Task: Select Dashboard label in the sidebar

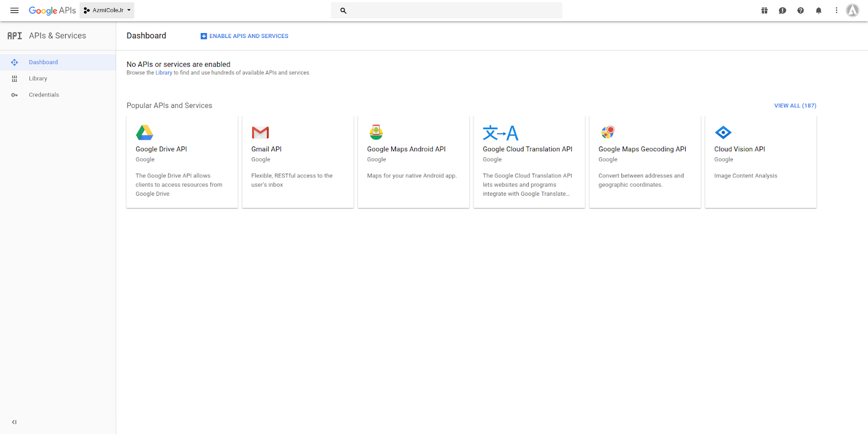Action: 43,62
